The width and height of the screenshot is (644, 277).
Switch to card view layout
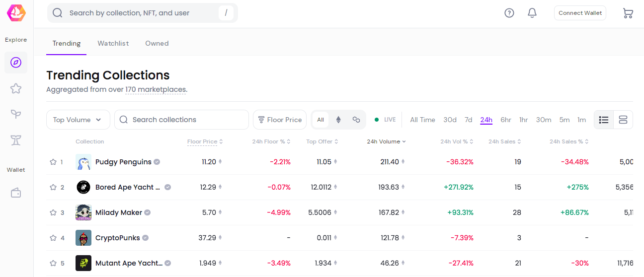click(x=623, y=120)
